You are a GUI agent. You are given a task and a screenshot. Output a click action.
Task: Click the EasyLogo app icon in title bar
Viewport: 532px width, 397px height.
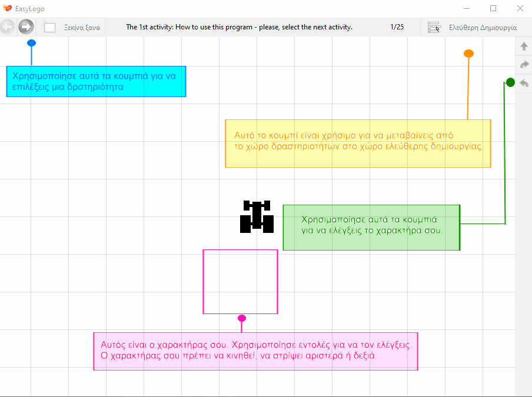(x=8, y=9)
